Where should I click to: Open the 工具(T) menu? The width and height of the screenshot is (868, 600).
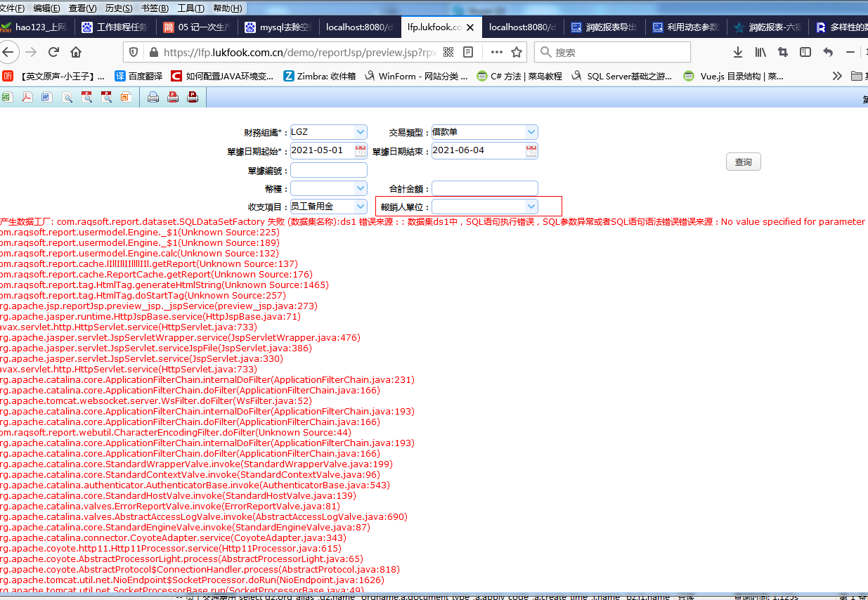[x=191, y=8]
